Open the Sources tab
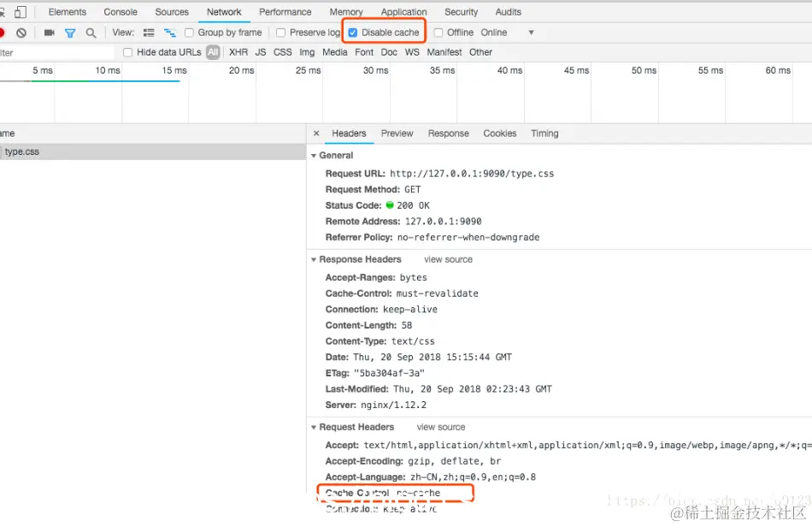Image resolution: width=812 pixels, height=527 pixels. 172,12
